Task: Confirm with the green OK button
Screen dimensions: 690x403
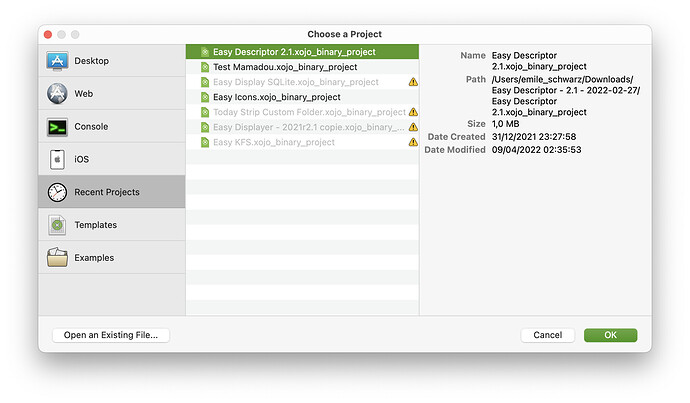Action: [x=610, y=335]
